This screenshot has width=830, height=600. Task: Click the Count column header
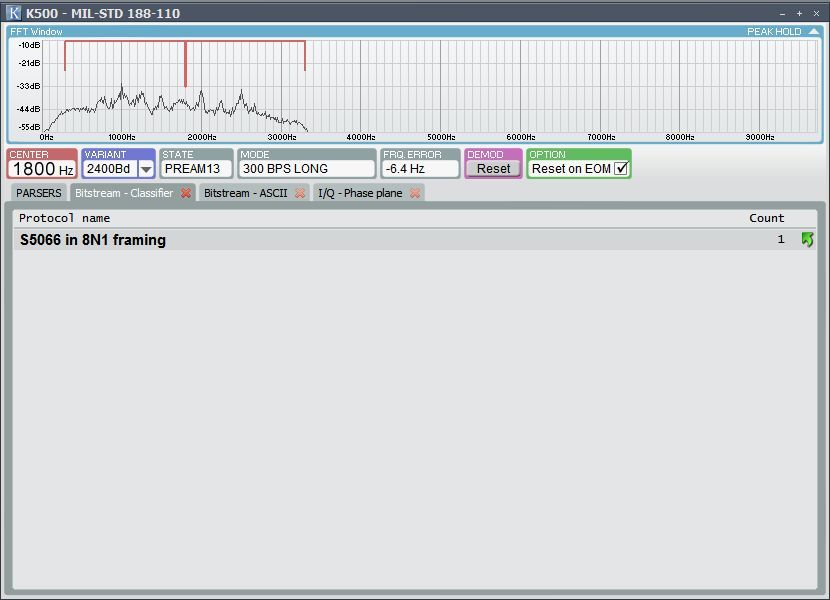767,218
